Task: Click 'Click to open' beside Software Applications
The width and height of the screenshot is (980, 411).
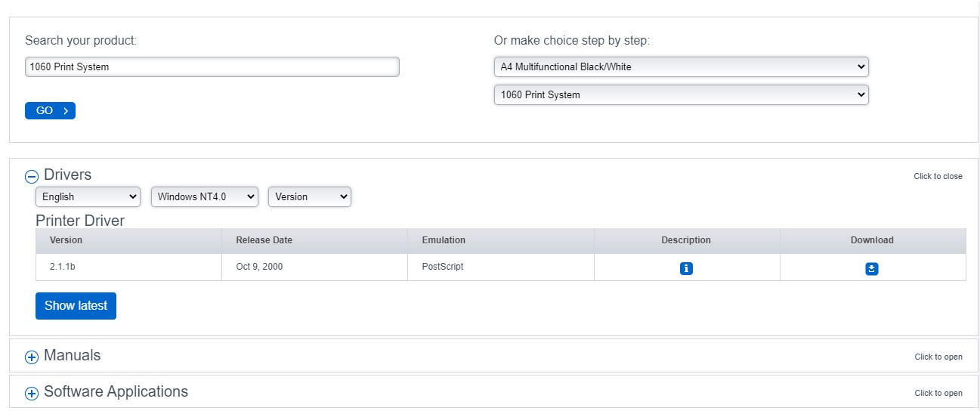Action: point(938,393)
